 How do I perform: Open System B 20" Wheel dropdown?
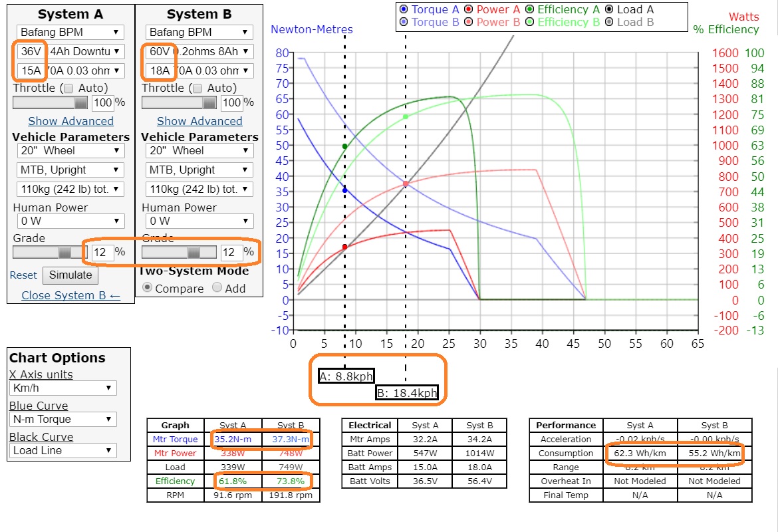point(199,151)
